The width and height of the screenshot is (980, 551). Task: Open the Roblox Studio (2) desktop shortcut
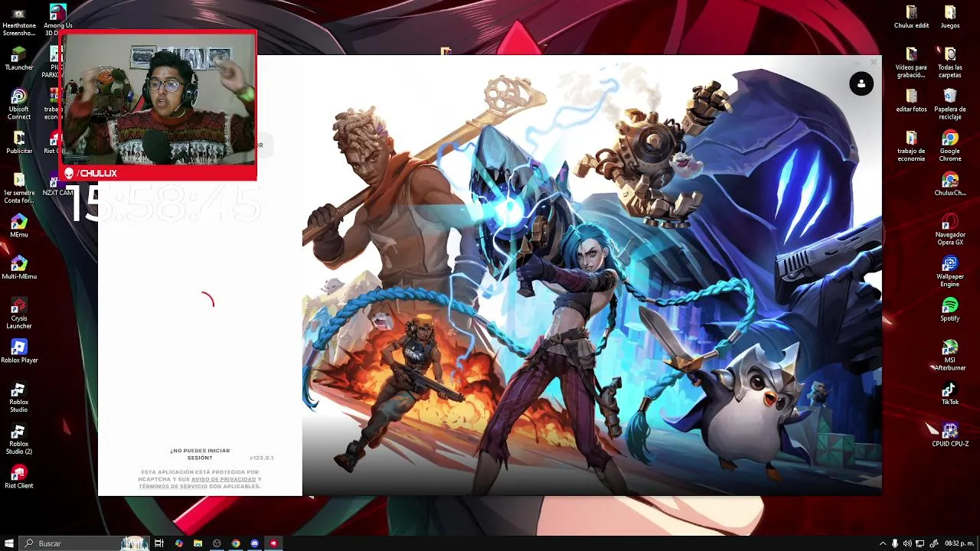(19, 439)
